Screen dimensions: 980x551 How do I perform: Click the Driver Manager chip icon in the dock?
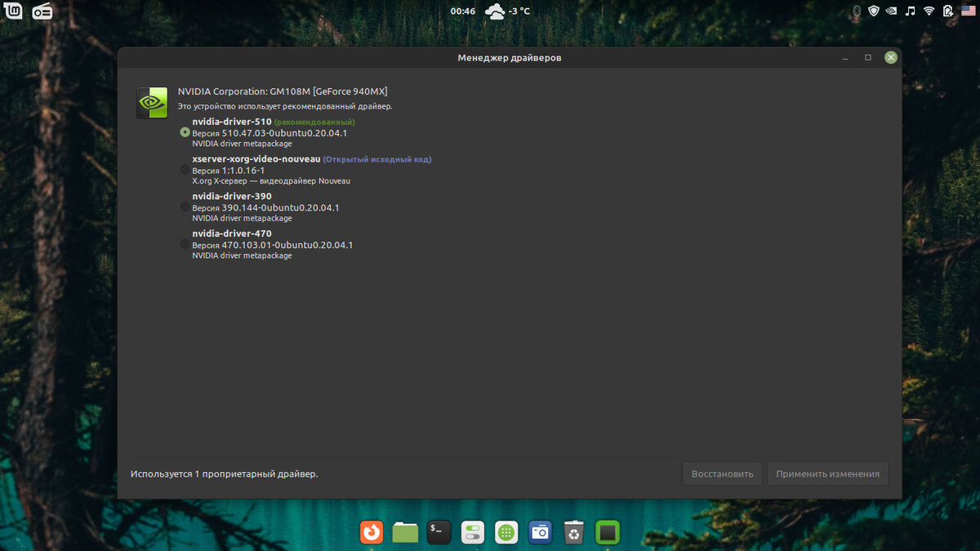pyautogui.click(x=608, y=532)
